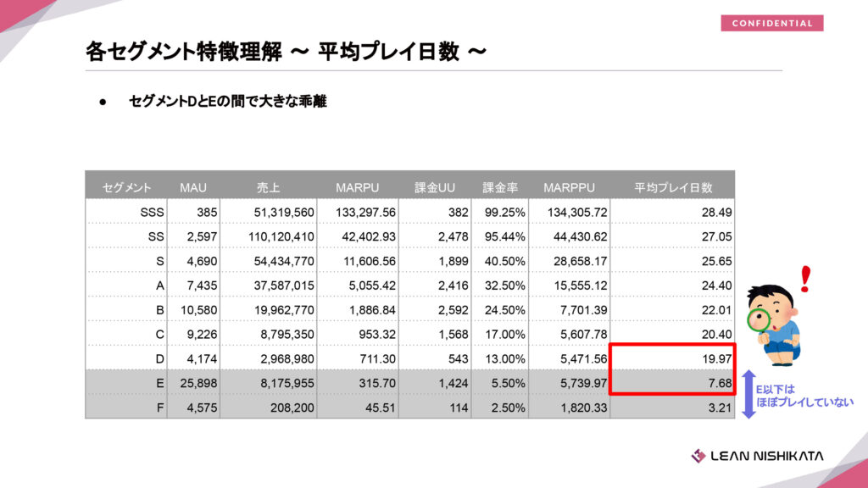Click the pink CONFIDENTIAL badge
The height and width of the screenshot is (488, 868).
pos(771,23)
